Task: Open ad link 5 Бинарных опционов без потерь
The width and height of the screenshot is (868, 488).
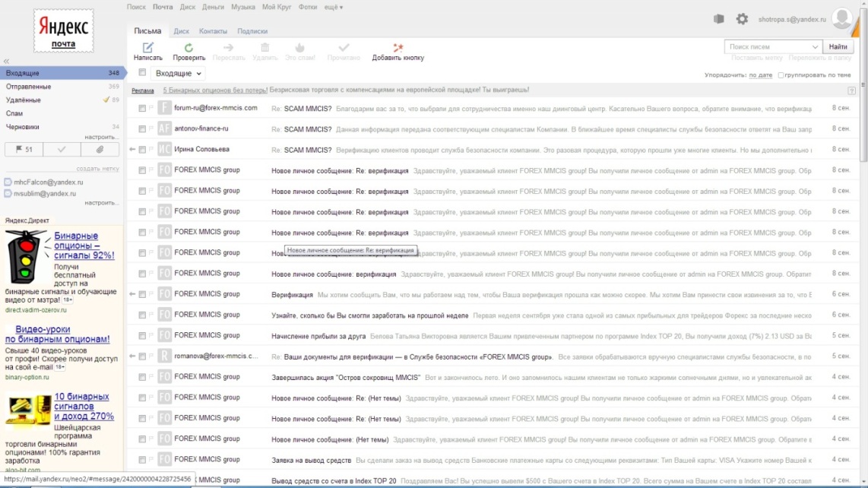Action: click(x=215, y=90)
